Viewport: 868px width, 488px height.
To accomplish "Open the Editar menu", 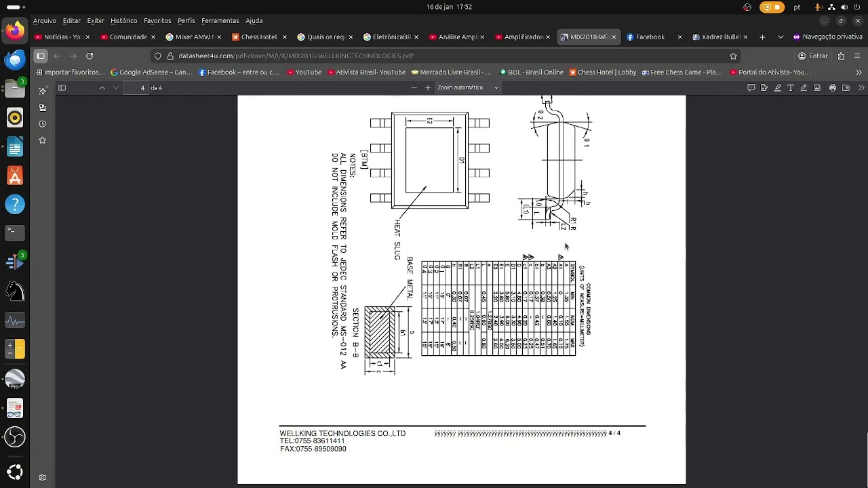I will [71, 20].
